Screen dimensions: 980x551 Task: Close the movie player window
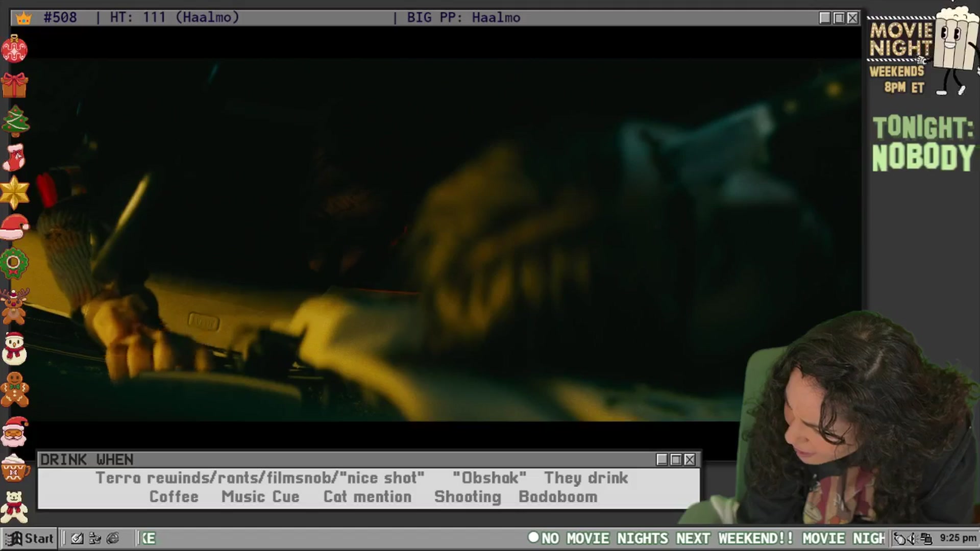click(x=852, y=18)
